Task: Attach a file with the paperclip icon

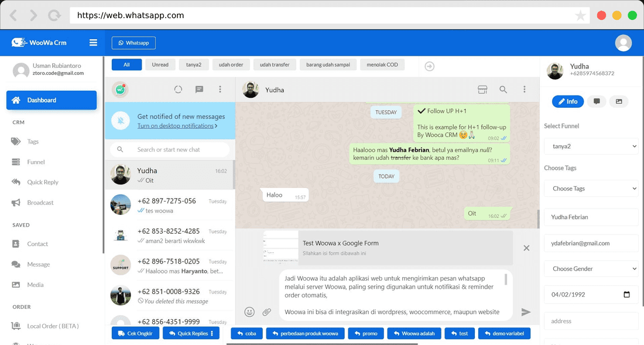Action: (x=266, y=312)
